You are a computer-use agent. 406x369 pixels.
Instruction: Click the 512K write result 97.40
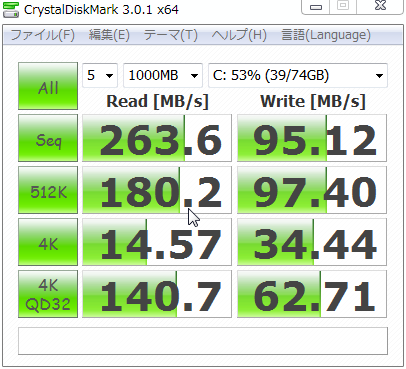click(312, 190)
